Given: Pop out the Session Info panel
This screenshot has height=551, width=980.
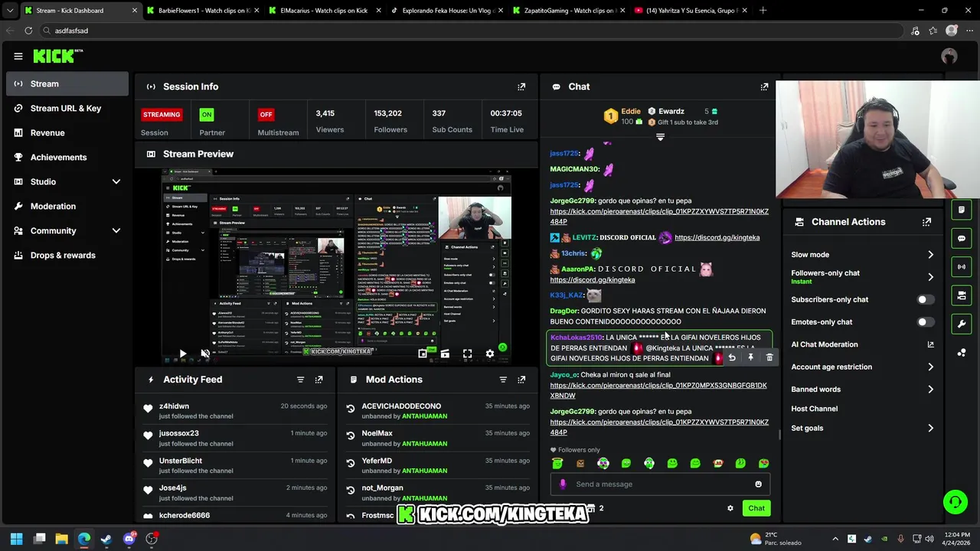Looking at the screenshot, I should 521,86.
